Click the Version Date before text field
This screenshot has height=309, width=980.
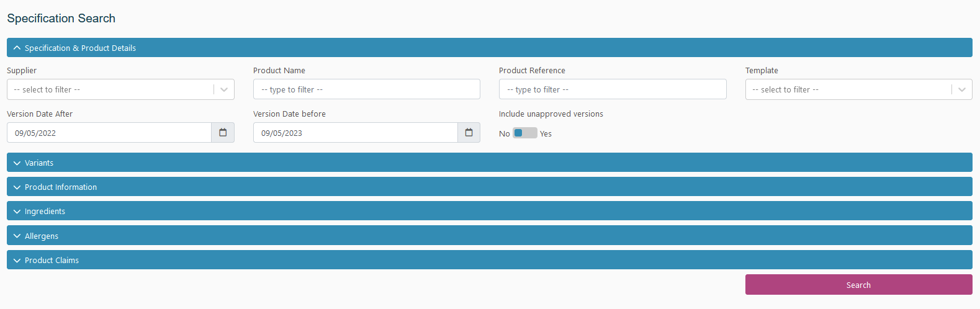355,133
